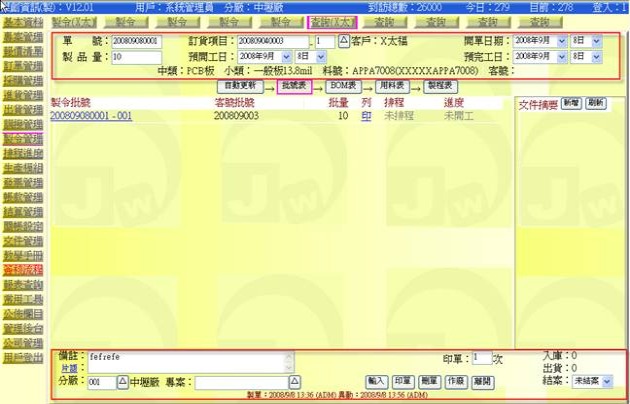Select the 查詢(X太) tab
Screen dimensions: 630x404
(x=332, y=21)
